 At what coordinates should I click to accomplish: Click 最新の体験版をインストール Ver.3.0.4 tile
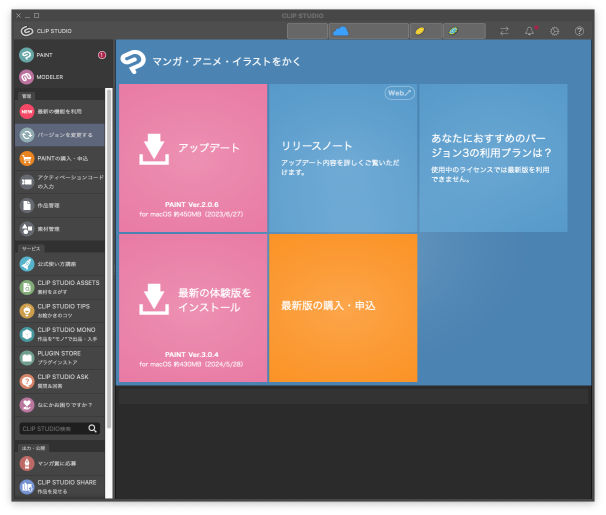click(193, 308)
